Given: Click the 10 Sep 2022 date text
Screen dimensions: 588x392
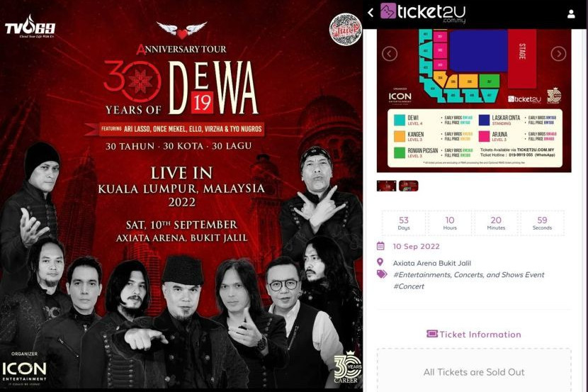Looking at the screenshot, I should 417,247.
